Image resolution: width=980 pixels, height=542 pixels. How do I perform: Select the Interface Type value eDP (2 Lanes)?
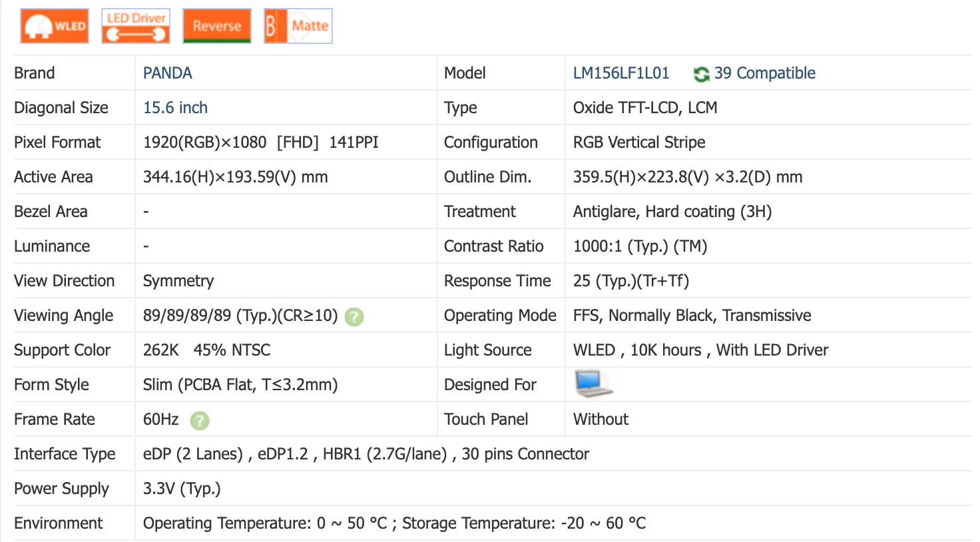click(193, 454)
